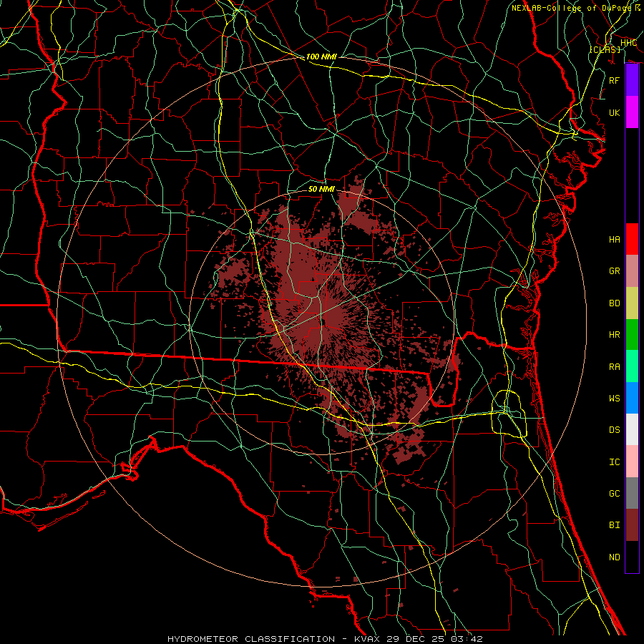Select the GR pink legend swatch
This screenshot has height=644, width=644.
[632, 271]
